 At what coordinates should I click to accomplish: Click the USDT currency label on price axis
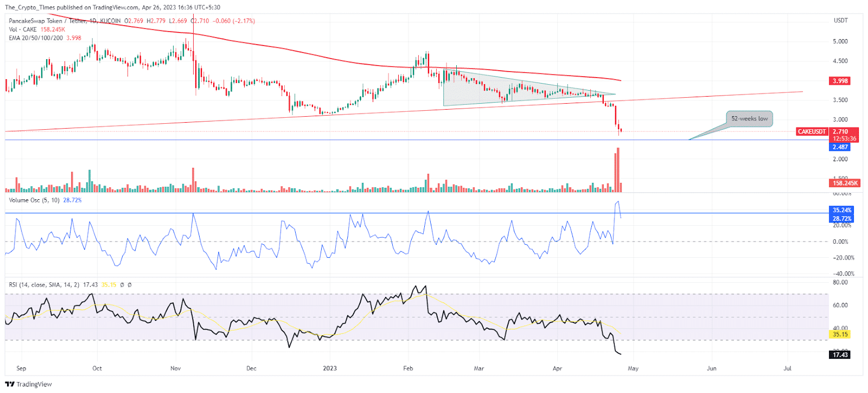(840, 21)
